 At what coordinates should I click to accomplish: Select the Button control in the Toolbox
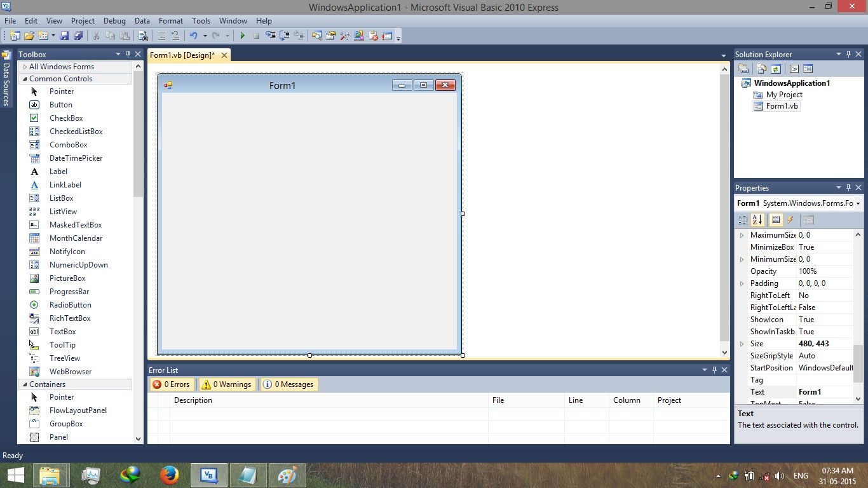[60, 104]
